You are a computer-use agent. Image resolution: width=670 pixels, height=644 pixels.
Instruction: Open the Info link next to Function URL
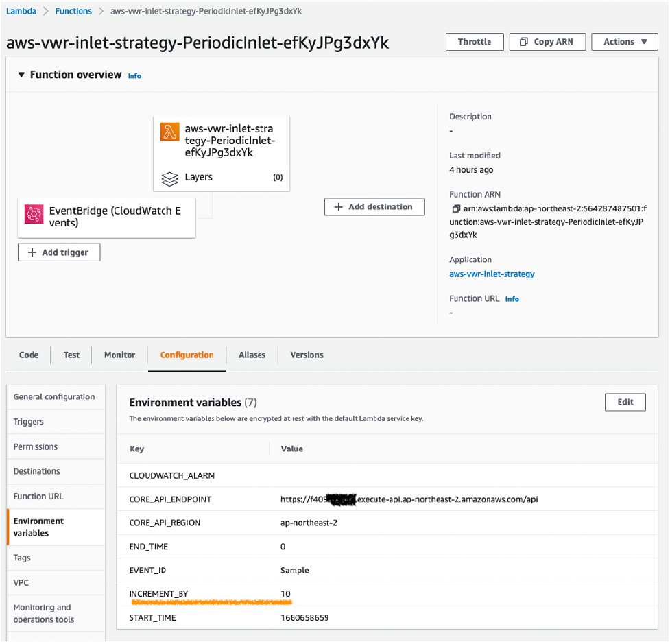click(512, 299)
